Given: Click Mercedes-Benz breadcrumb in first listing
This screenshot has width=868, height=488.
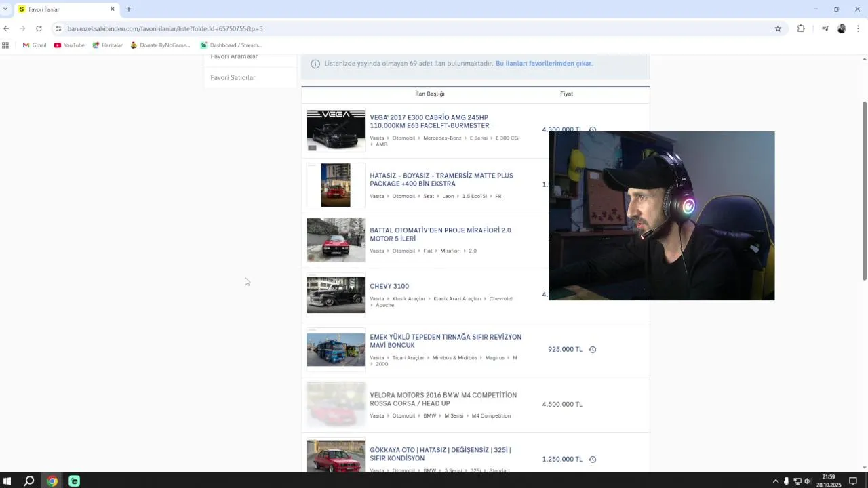Looking at the screenshot, I should pyautogui.click(x=443, y=138).
